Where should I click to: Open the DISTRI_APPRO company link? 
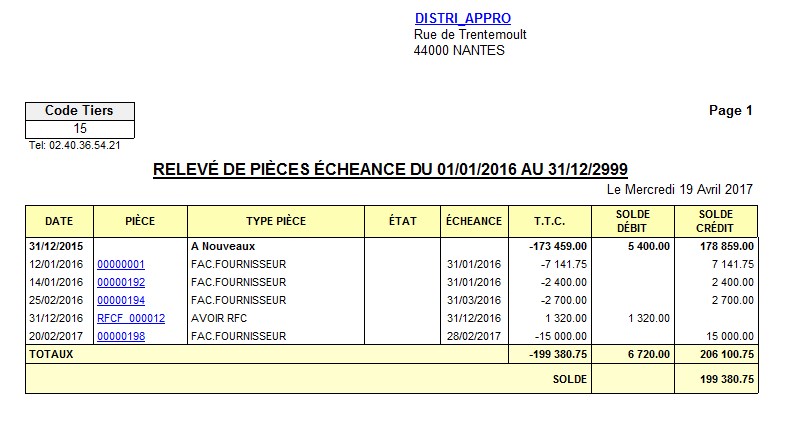click(x=462, y=18)
